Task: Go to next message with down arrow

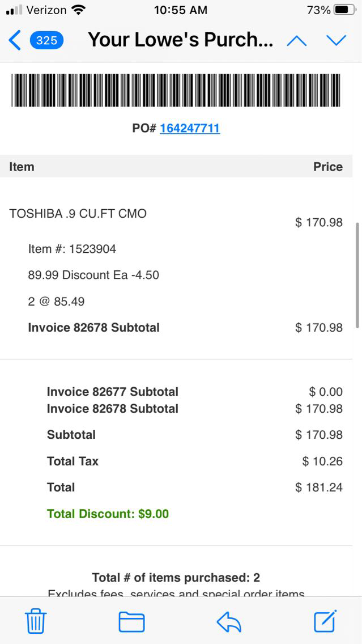Action: [336, 40]
